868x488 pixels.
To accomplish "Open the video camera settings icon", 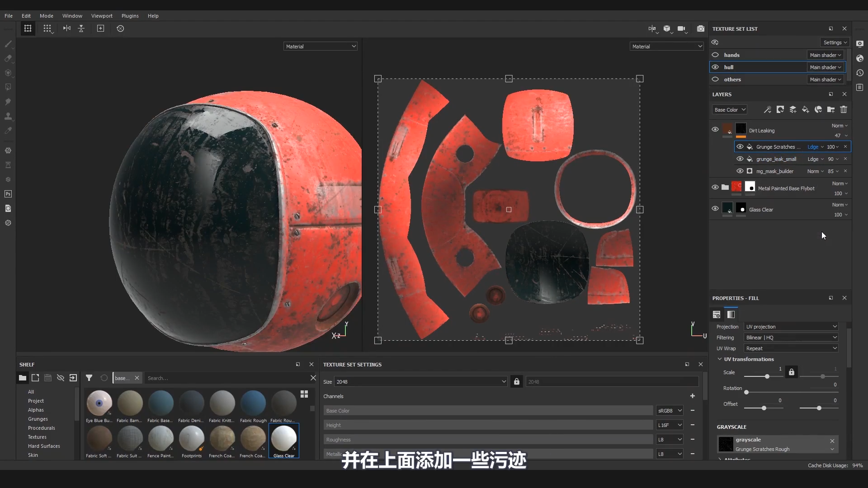I will pyautogui.click(x=682, y=29).
